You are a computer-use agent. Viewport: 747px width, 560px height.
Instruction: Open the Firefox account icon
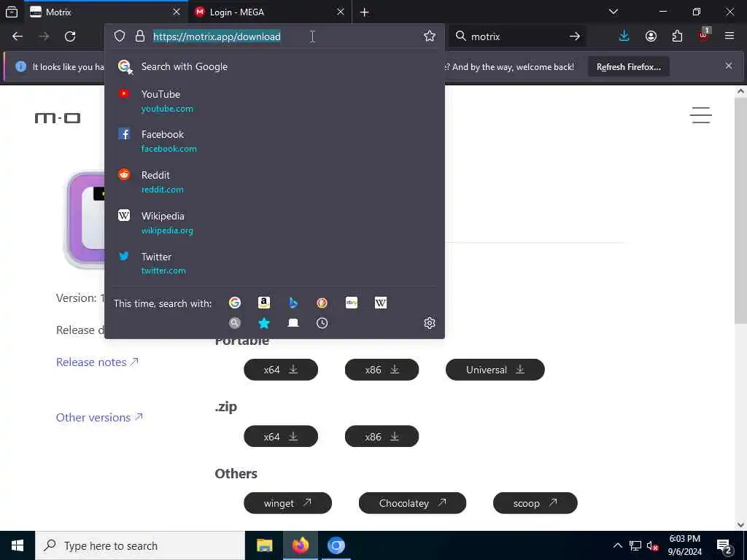pos(651,36)
